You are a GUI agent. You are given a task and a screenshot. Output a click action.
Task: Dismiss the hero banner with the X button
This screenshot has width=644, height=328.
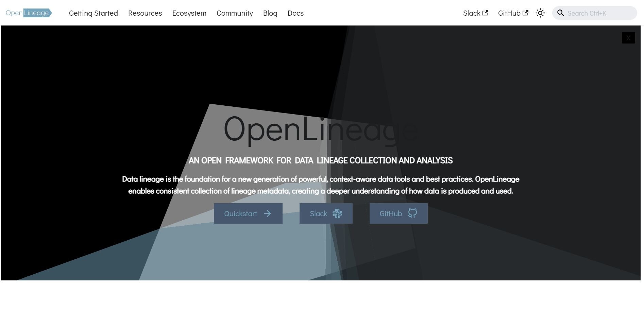click(628, 38)
